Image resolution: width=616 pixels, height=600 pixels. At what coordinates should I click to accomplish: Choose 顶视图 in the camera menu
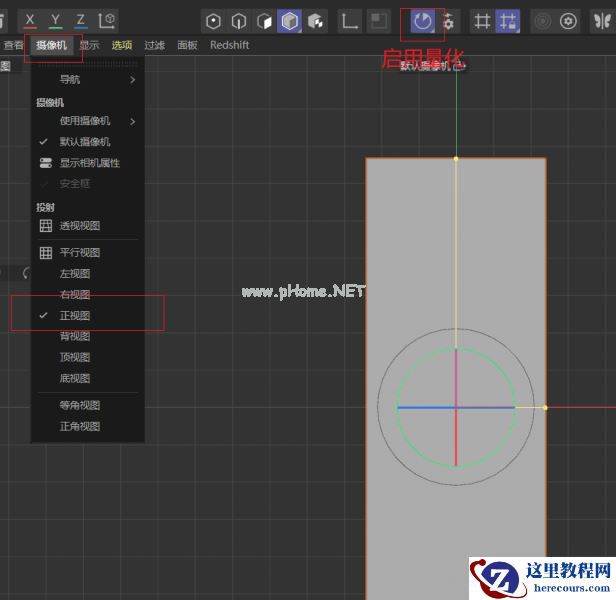click(x=75, y=357)
